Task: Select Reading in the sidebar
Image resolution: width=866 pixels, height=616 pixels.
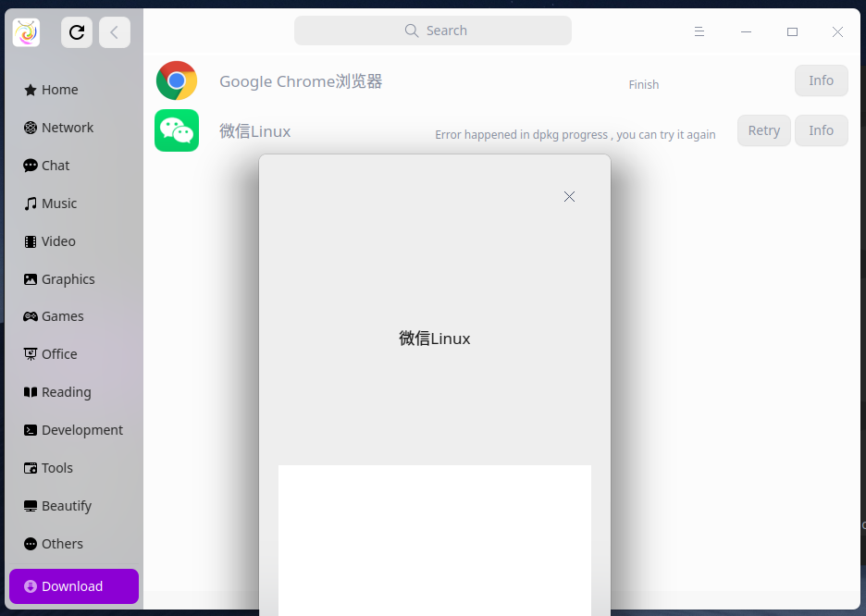Action: pos(74,392)
